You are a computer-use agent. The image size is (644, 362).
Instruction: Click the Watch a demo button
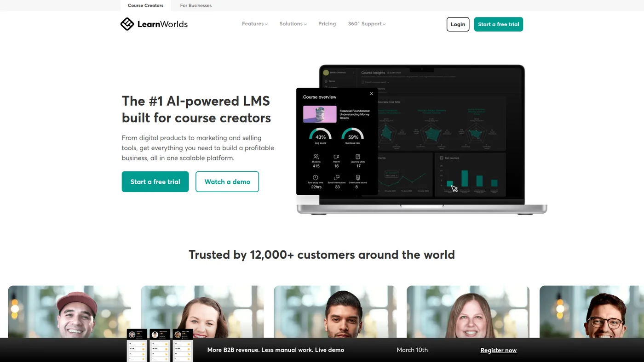tap(227, 181)
